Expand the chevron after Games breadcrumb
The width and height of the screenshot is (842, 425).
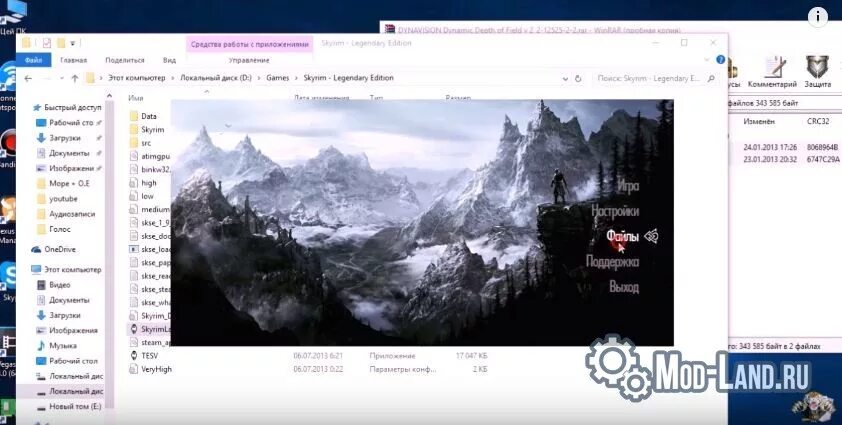[x=296, y=78]
